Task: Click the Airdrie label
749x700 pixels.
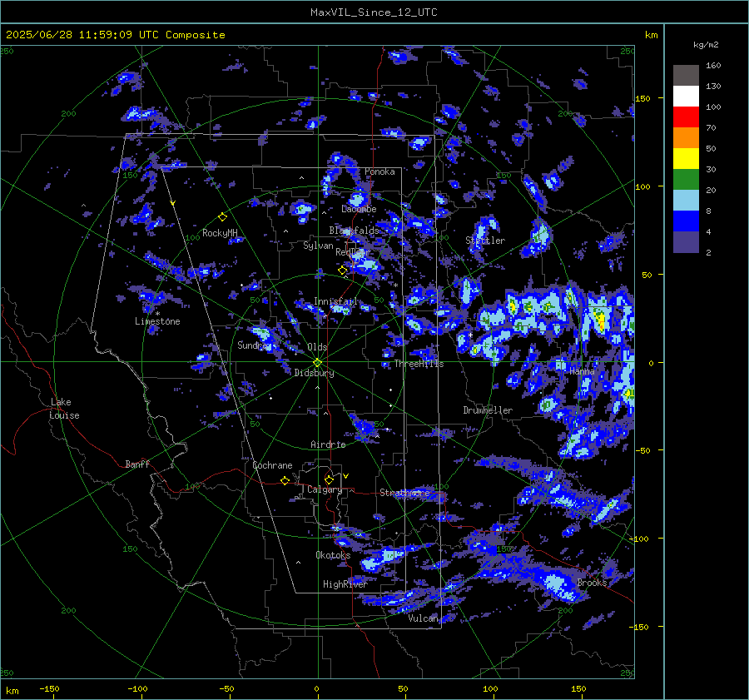Action: [x=328, y=444]
